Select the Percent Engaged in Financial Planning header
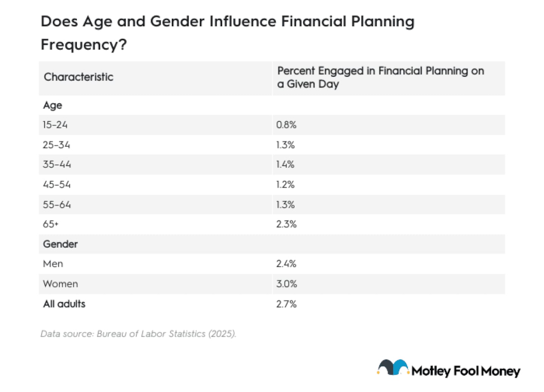Screen dimensions: 544x392 coord(380,77)
